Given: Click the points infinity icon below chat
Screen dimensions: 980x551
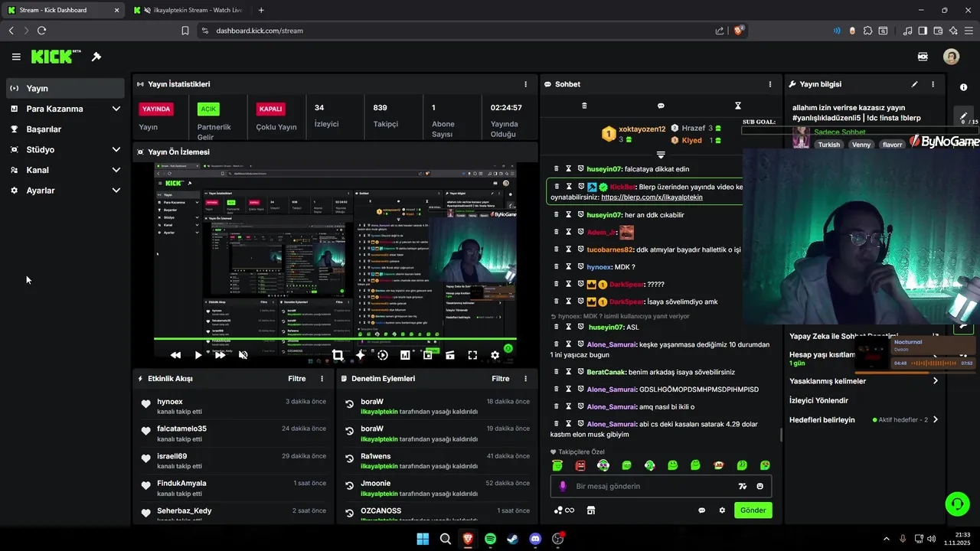Looking at the screenshot, I should 564,510.
